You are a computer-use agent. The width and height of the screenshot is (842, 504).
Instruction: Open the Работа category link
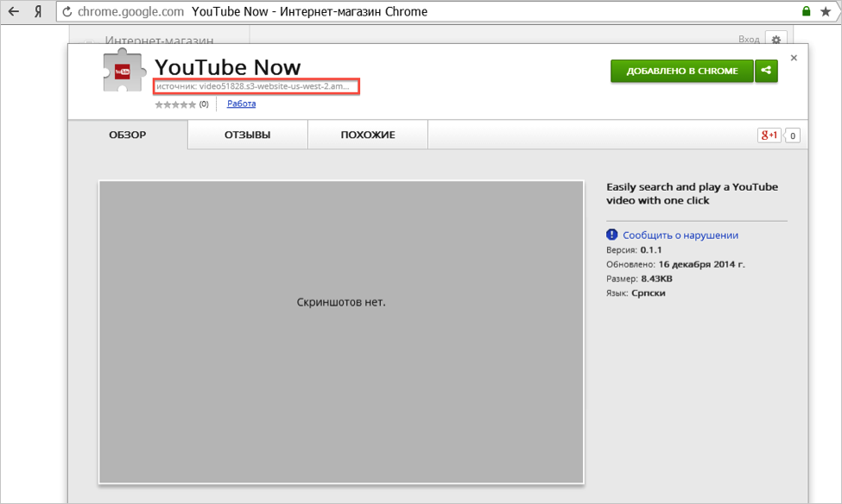[241, 104]
